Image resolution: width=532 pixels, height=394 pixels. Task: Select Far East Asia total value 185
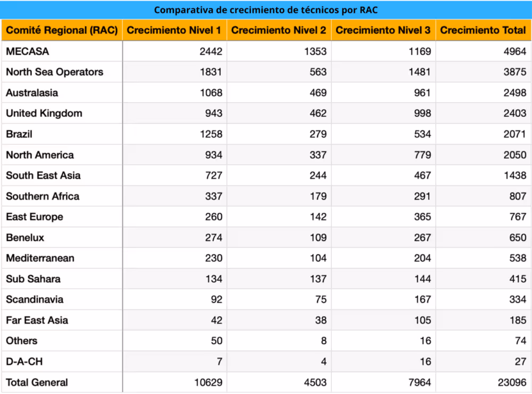point(518,320)
